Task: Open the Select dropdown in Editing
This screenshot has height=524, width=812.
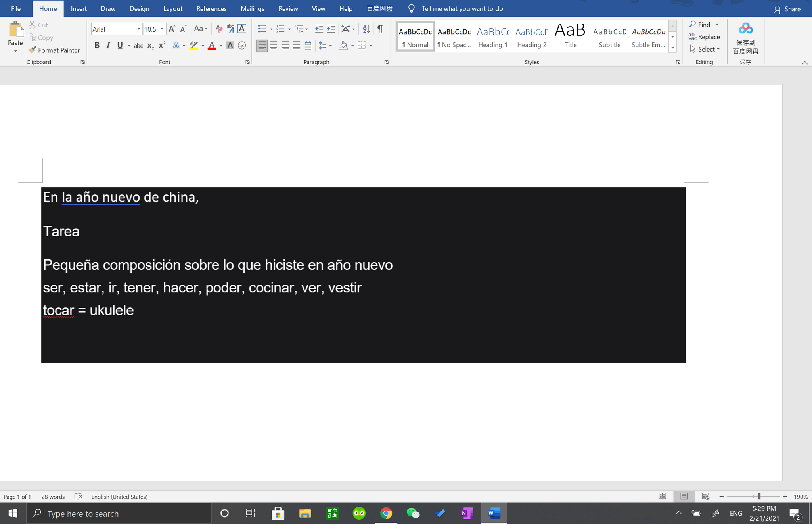Action: pyautogui.click(x=705, y=49)
